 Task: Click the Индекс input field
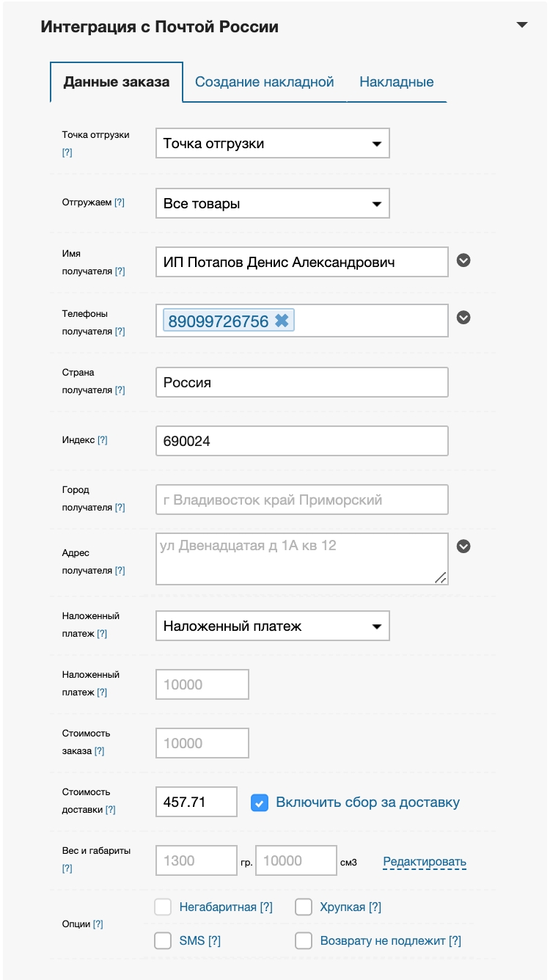click(301, 441)
